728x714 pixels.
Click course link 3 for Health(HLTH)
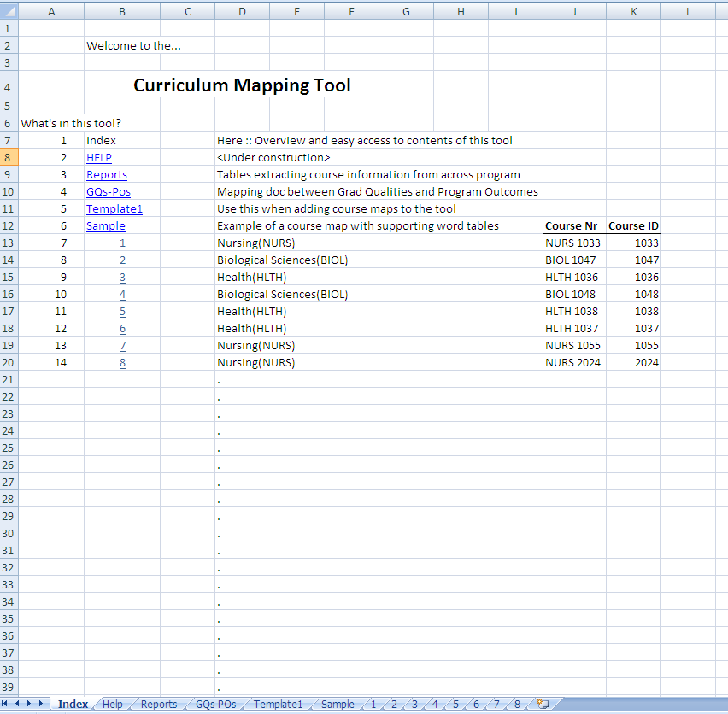[122, 278]
